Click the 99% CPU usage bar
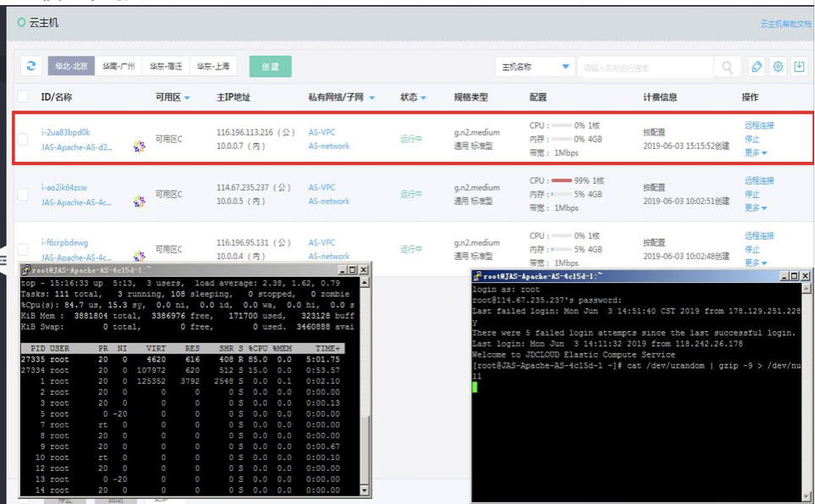Screen dimensions: 815x504 click(562, 180)
